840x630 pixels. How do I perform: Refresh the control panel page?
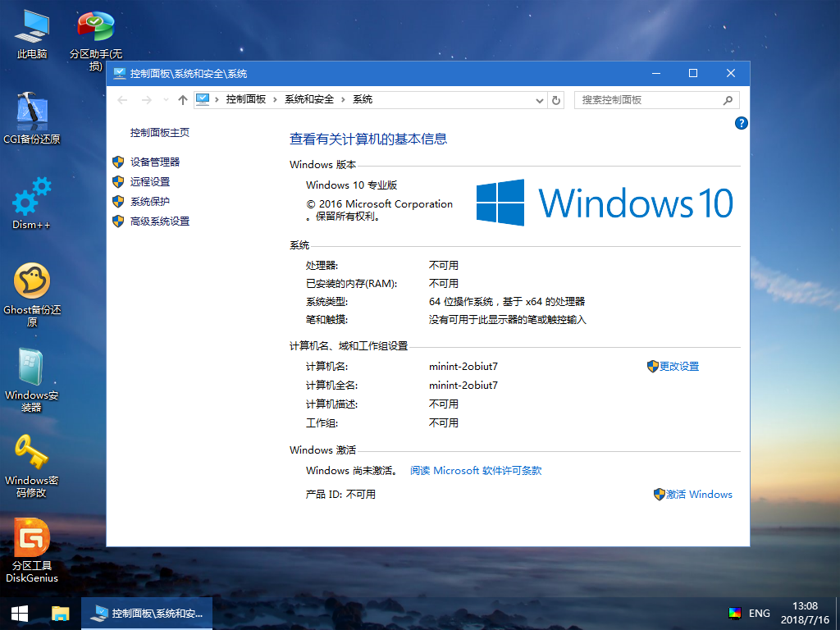click(x=556, y=100)
